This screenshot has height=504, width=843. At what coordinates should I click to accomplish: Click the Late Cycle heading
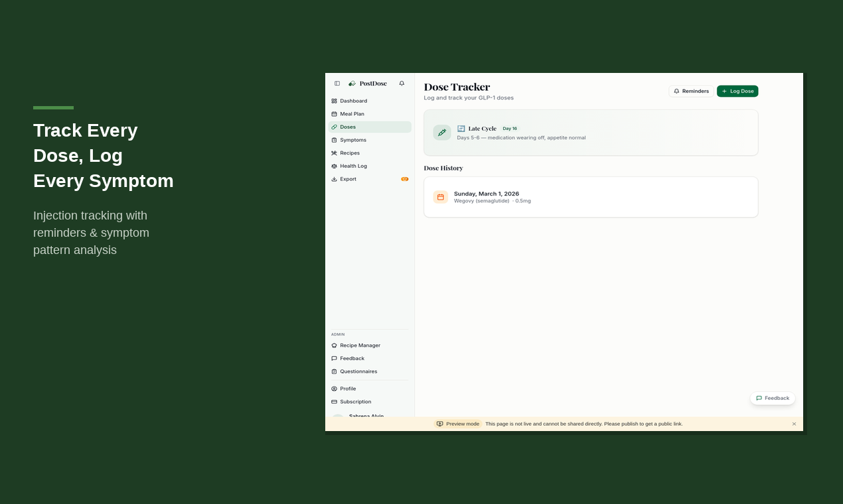pyautogui.click(x=483, y=129)
